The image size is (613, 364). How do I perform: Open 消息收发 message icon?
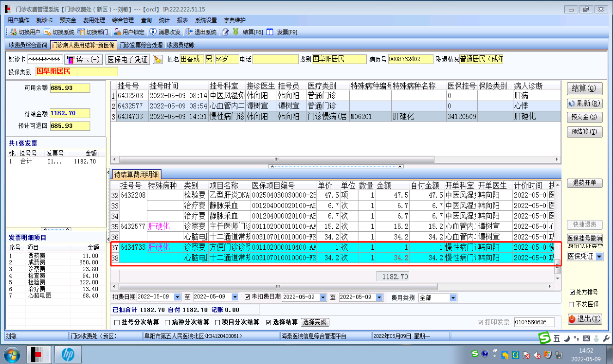pos(153,32)
